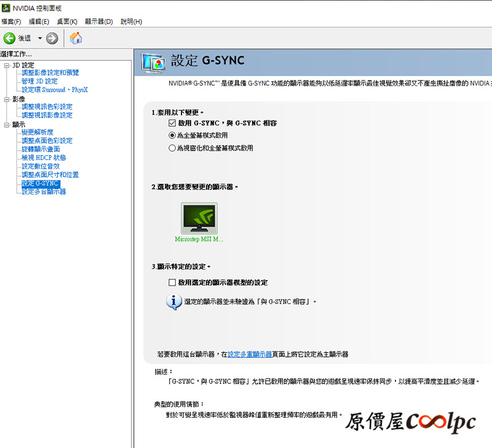
Task: Open 變更解析度 page
Action: pyautogui.click(x=38, y=132)
